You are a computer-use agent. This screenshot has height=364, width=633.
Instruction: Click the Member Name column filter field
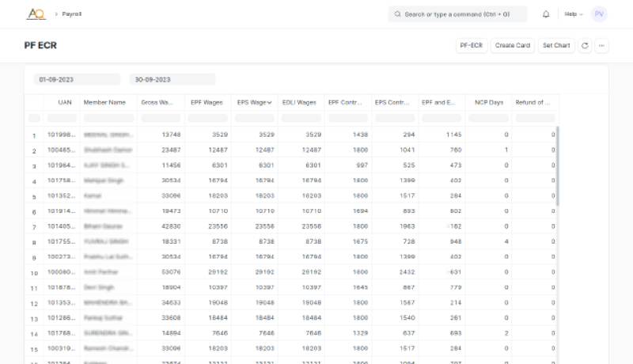(x=105, y=118)
